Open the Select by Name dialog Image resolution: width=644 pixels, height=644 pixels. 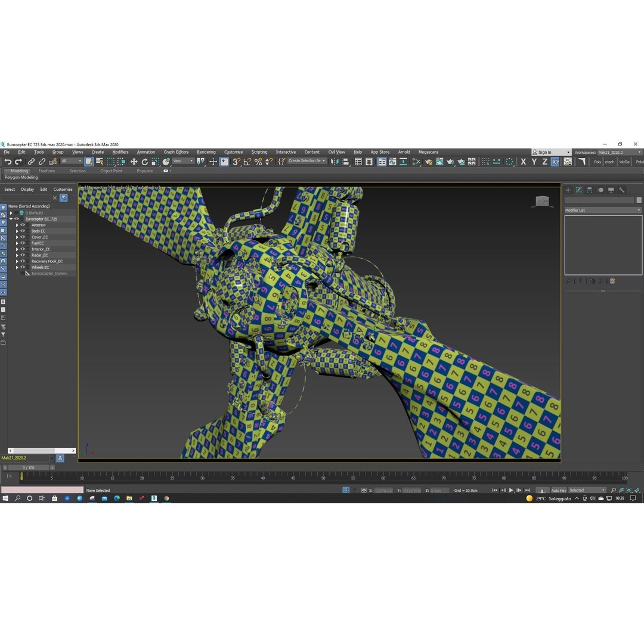(x=100, y=162)
